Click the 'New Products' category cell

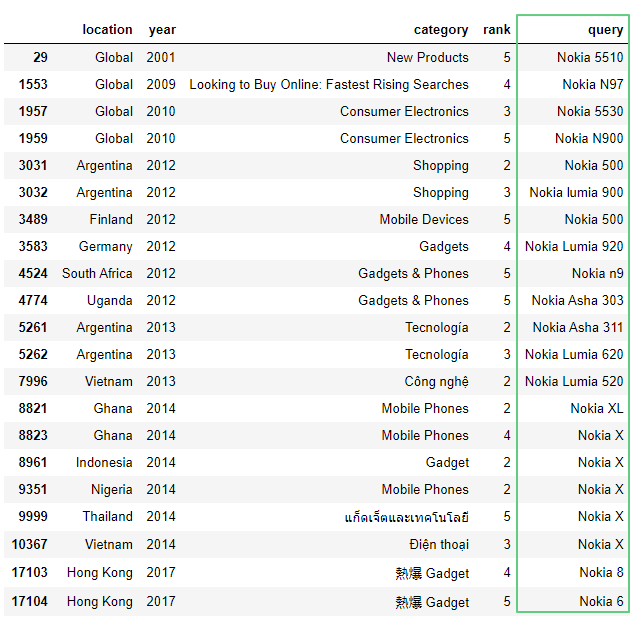428,57
